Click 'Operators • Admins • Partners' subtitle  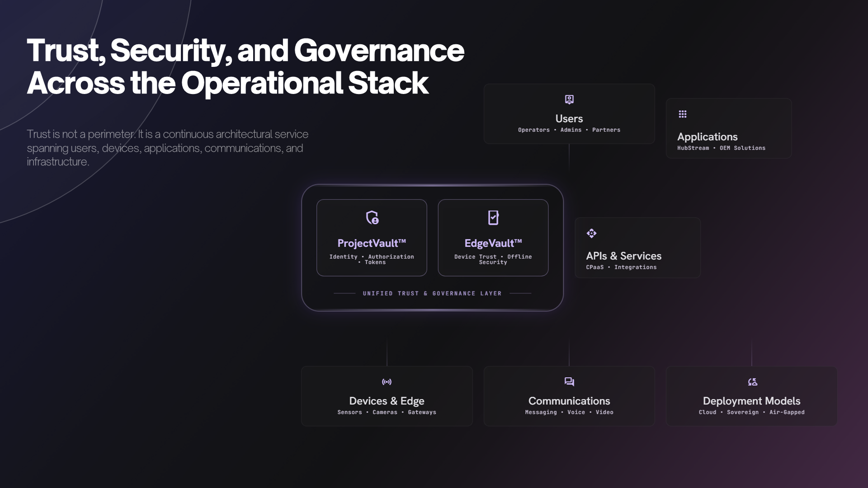569,130
